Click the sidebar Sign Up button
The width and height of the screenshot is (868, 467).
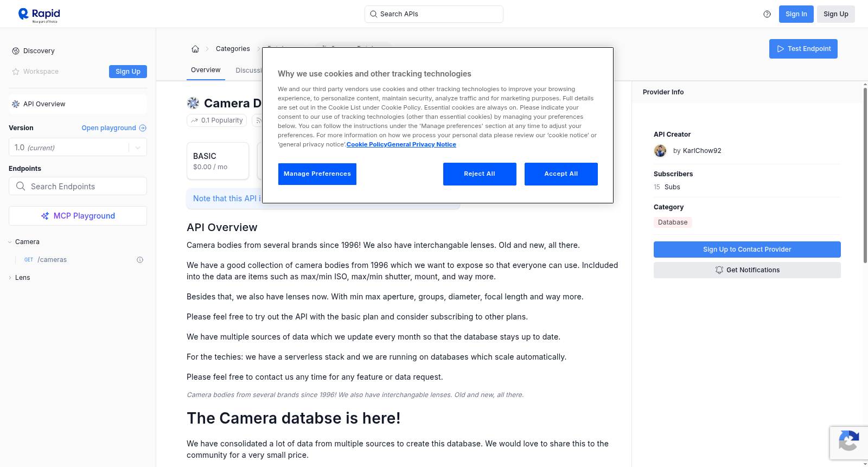point(128,72)
